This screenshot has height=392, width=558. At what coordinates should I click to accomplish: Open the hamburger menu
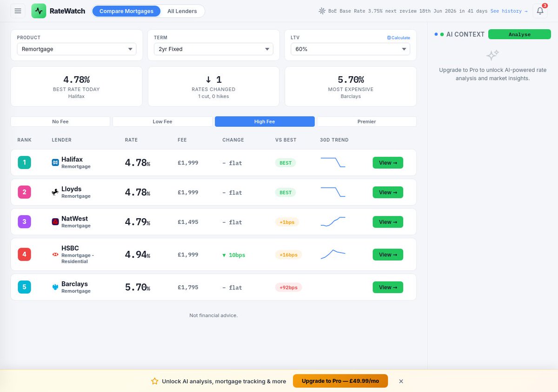pyautogui.click(x=18, y=11)
